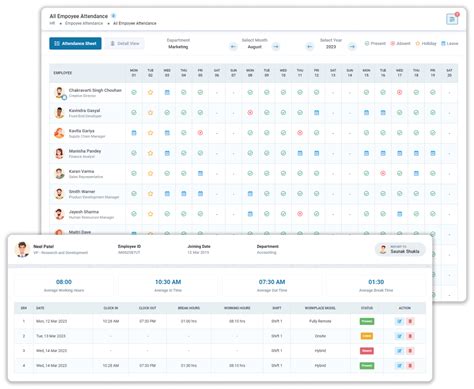The image size is (474, 389).
Task: Edit attendance record number 3
Action: (399, 351)
